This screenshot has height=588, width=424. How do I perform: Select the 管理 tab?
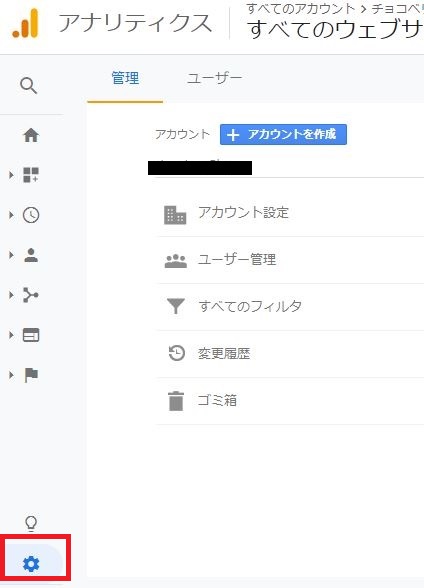125,78
